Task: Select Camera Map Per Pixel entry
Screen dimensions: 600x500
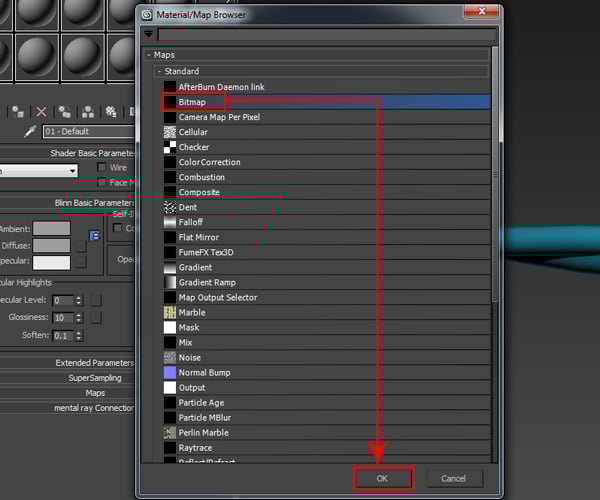Action: click(x=326, y=117)
